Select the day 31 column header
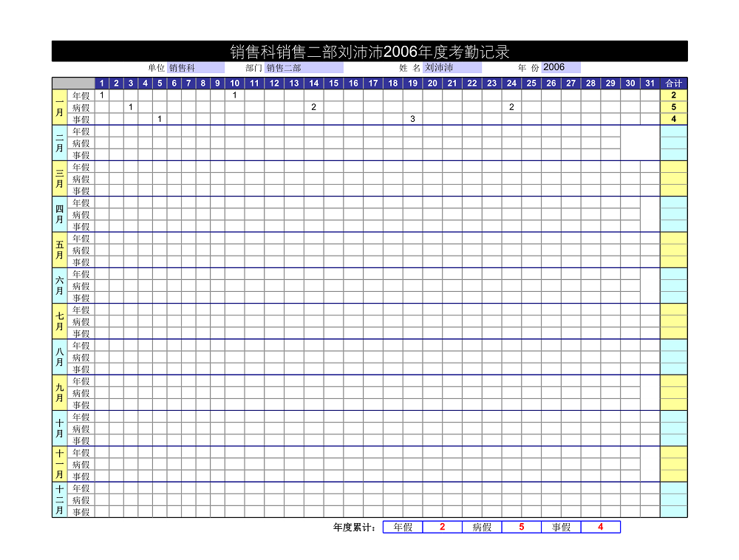The height and width of the screenshot is (560, 739). 650,83
